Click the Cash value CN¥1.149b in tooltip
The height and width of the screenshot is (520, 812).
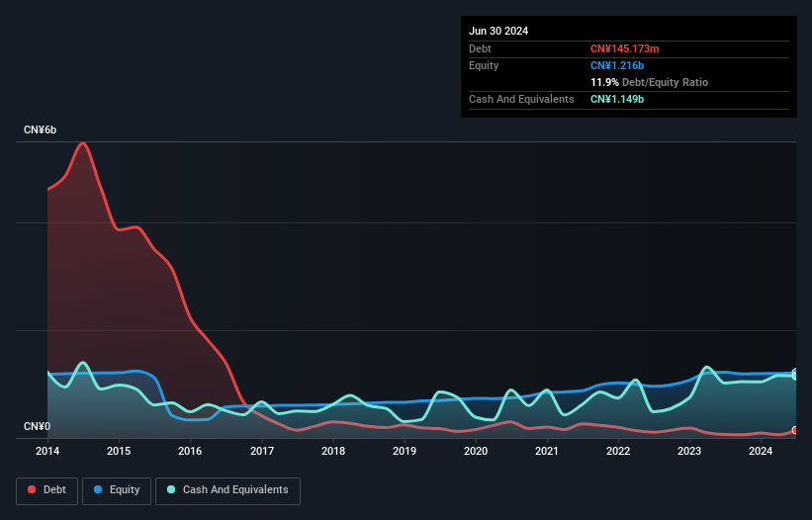pyautogui.click(x=617, y=99)
